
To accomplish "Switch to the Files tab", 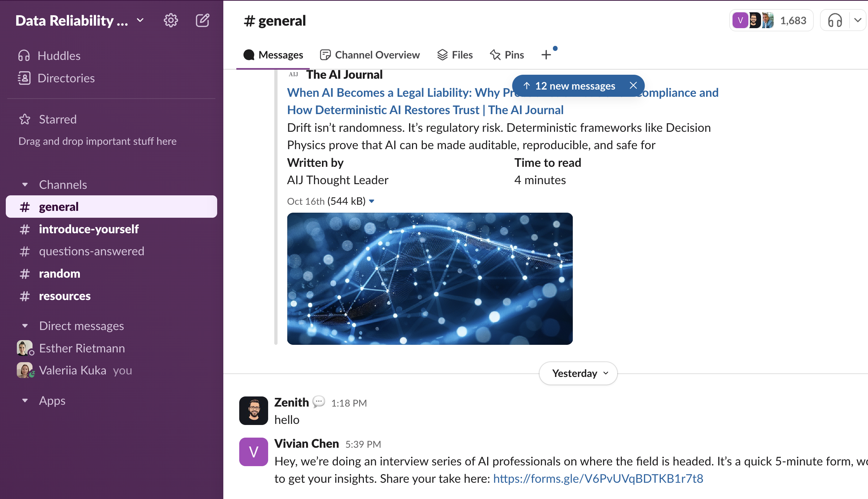I will tap(455, 55).
